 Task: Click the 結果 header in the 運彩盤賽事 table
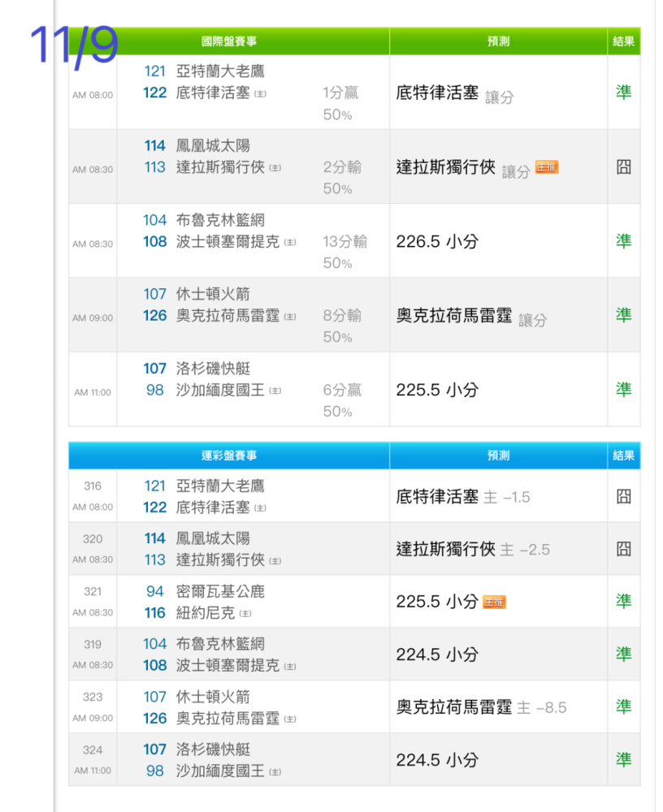point(624,456)
